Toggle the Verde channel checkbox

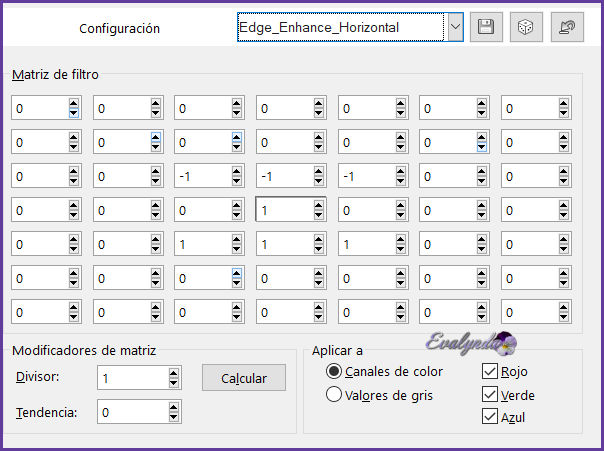(490, 395)
